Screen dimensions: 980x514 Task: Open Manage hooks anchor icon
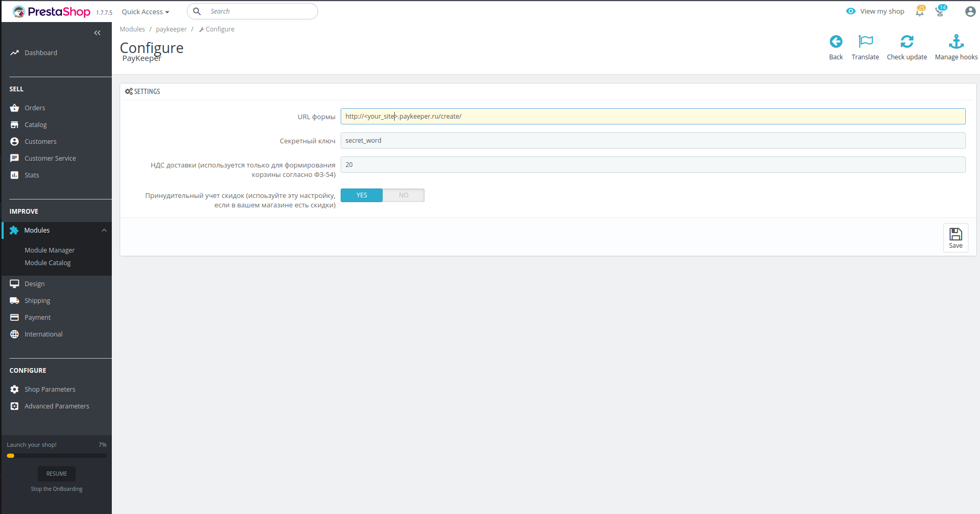click(956, 42)
